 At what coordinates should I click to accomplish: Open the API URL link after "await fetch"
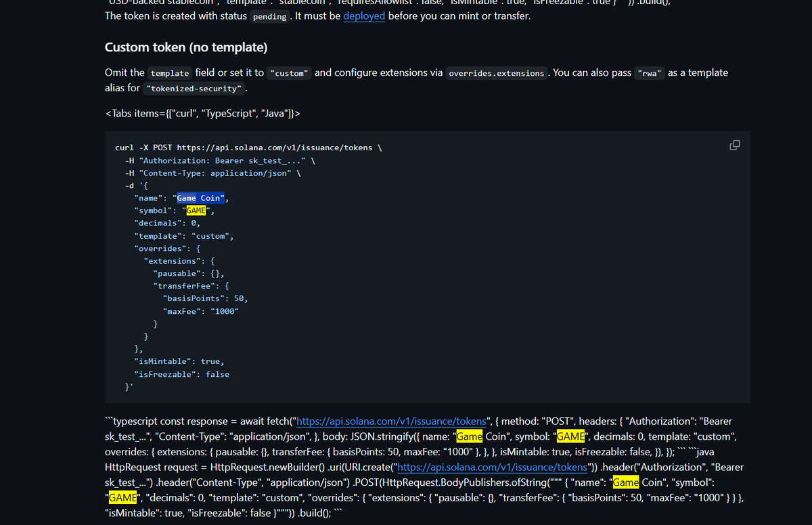(392, 421)
